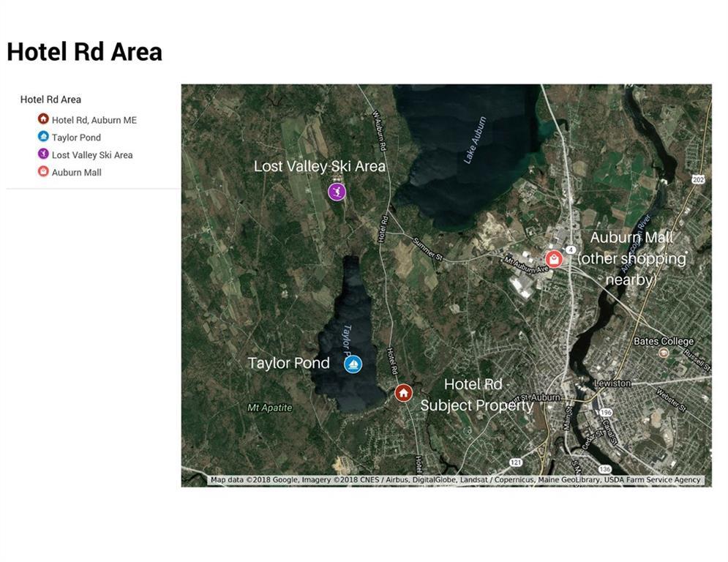Click the 'Main St' road label
This screenshot has height=562, width=728.
click(568, 419)
